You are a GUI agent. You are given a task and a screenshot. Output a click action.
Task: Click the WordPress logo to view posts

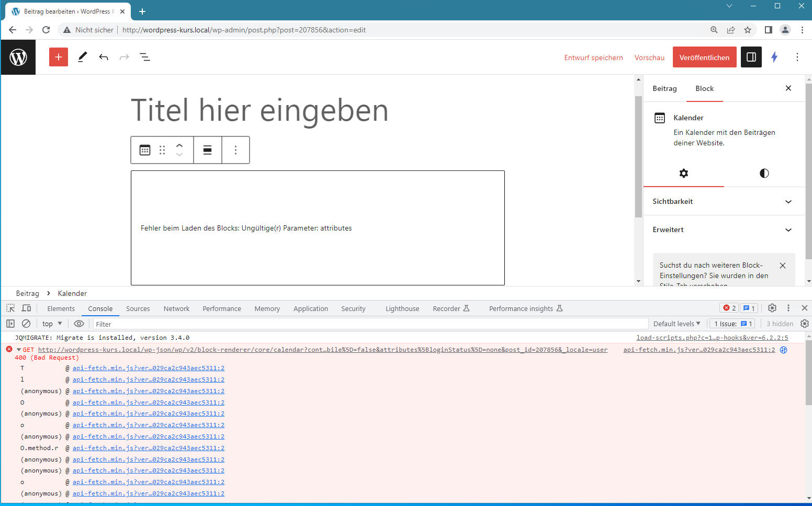(x=18, y=57)
